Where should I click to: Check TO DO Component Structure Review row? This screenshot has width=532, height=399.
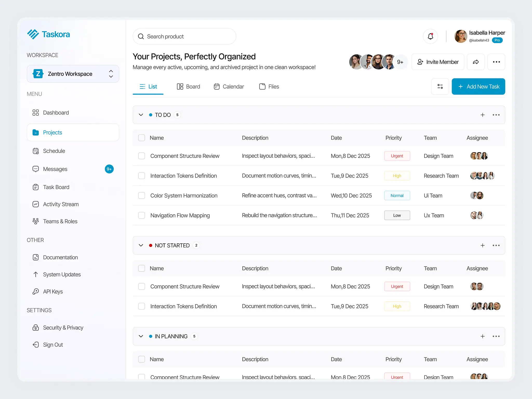click(x=142, y=156)
